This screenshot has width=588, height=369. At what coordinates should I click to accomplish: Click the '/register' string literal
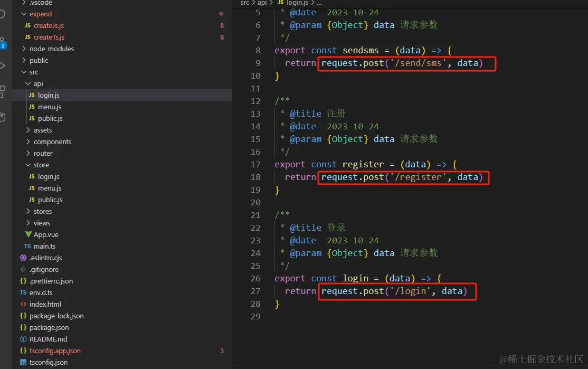418,177
